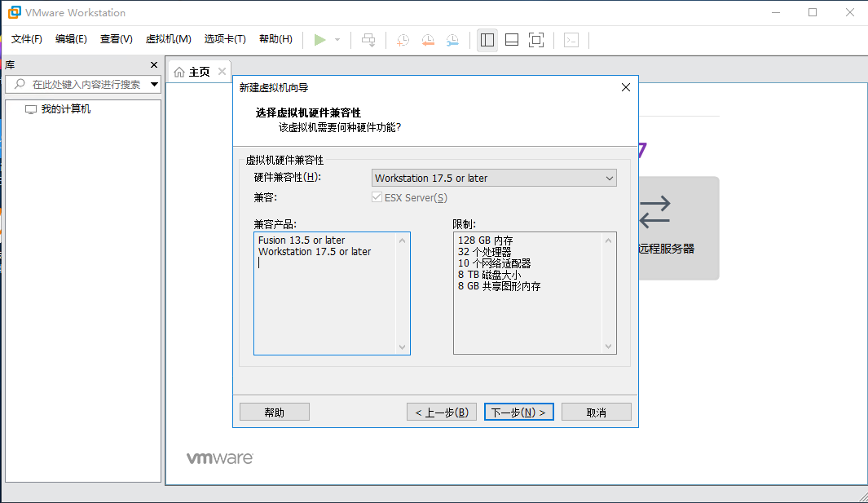Screen dimensions: 868x503
Task: Enter full screen mode icon
Action: 536,40
